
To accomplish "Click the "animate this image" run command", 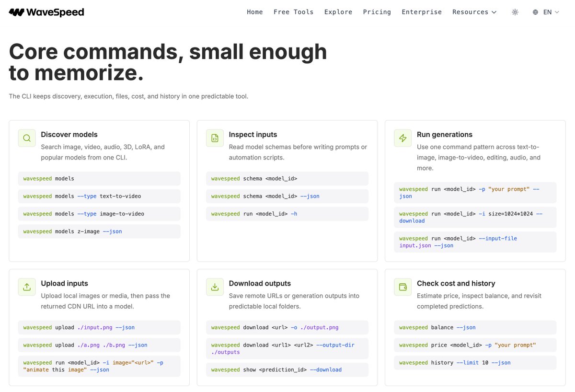I will [99, 366].
